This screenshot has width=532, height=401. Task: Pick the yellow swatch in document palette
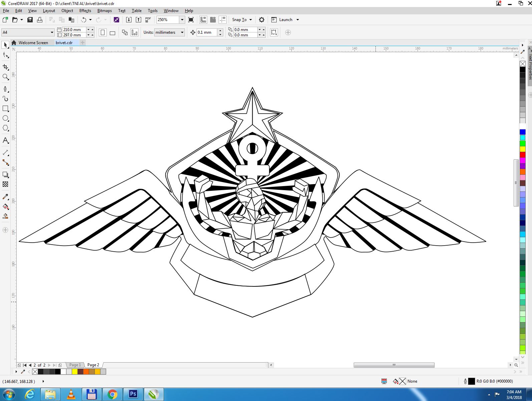coord(75,372)
